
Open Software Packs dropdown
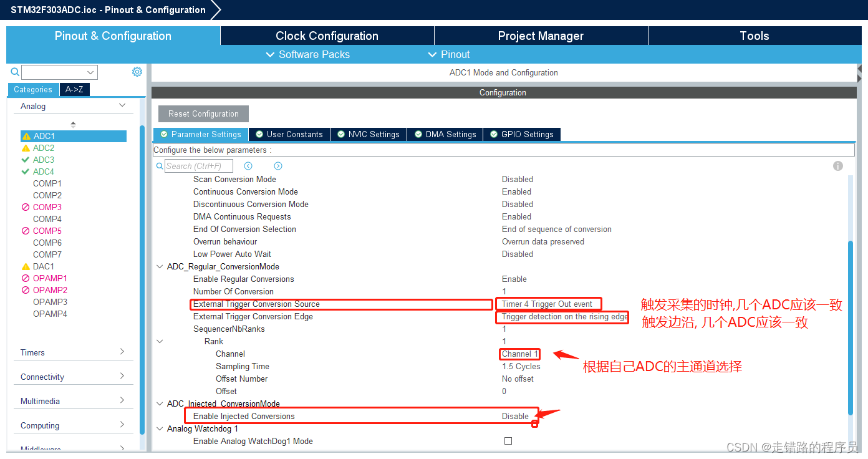(308, 54)
